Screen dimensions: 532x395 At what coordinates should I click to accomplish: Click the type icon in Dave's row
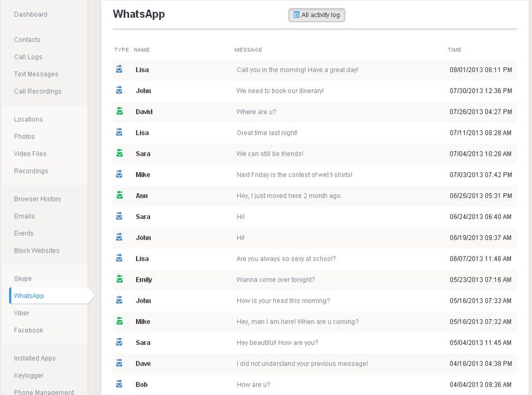tap(119, 363)
